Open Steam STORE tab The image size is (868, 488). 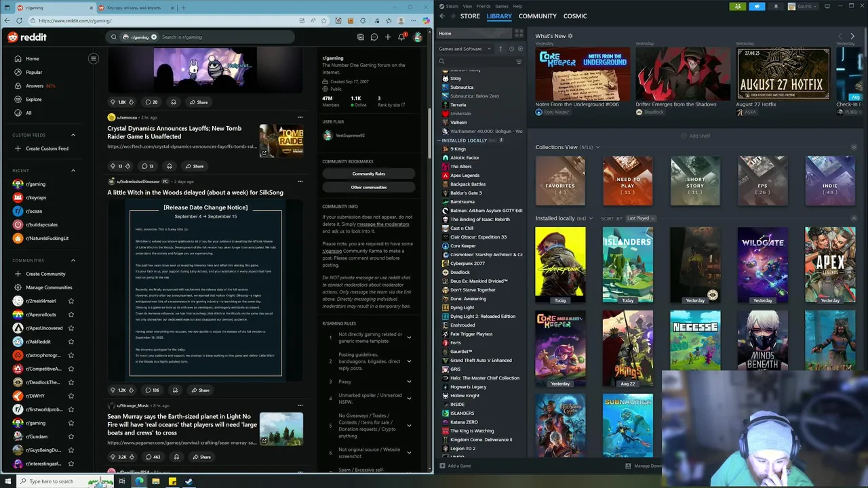click(470, 16)
